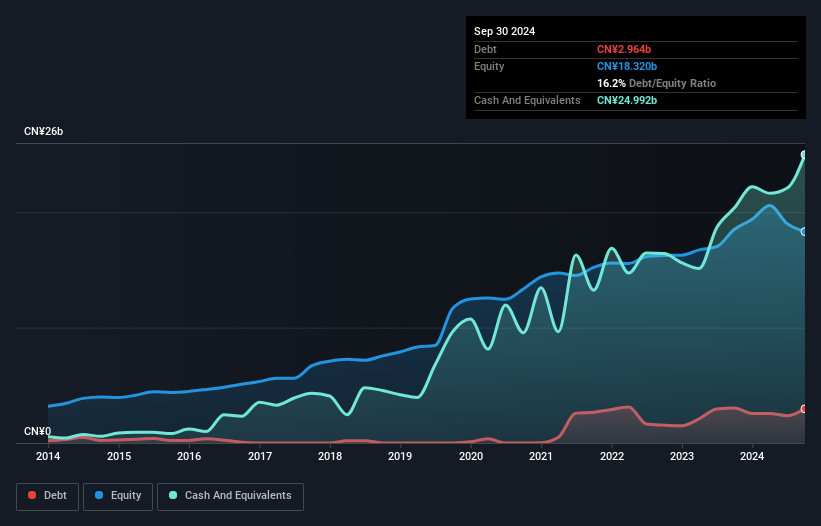
Task: Toggle the Cash And Equivalents legend button
Action: [230, 497]
